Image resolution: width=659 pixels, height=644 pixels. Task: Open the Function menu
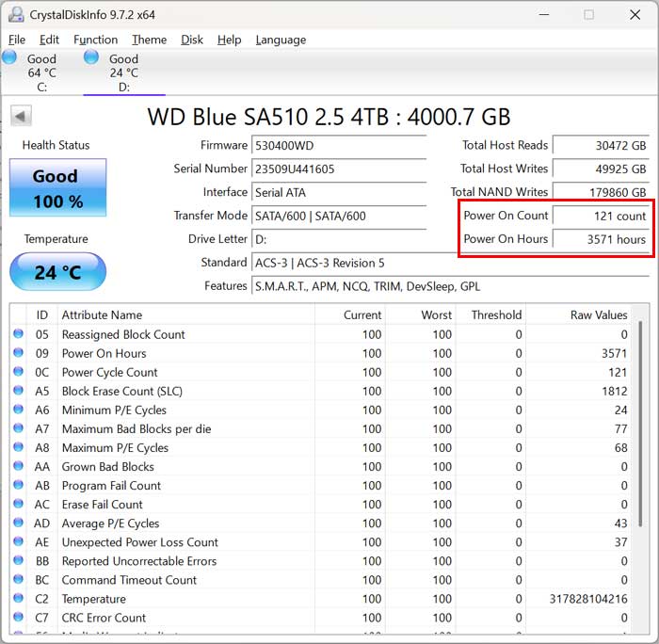tap(95, 40)
